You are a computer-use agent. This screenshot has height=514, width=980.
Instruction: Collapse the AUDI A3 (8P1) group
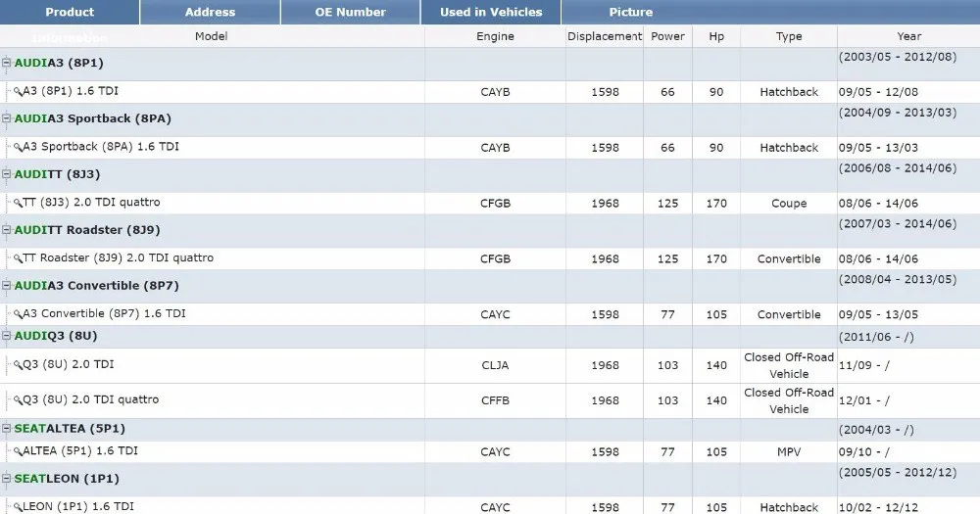point(6,63)
